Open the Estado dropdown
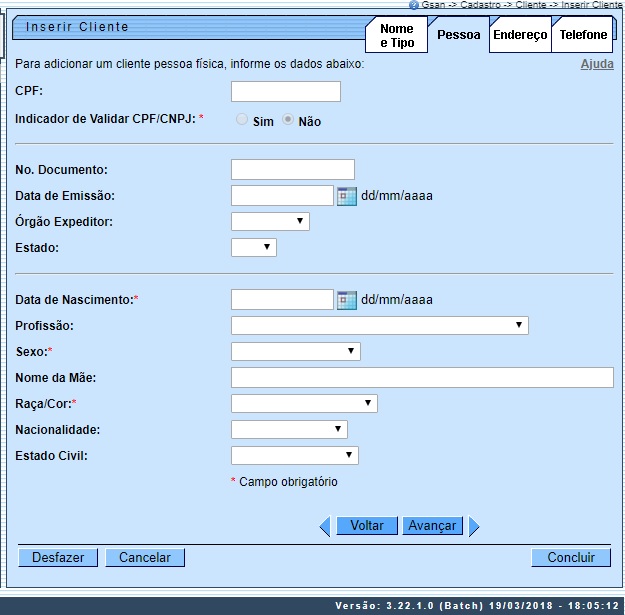Screen dimensions: 625x615 click(254, 247)
